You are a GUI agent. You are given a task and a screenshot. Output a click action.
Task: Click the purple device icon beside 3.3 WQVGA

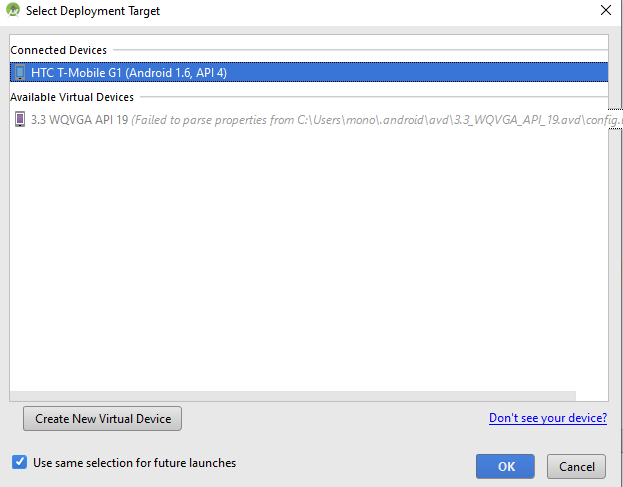(x=20, y=120)
